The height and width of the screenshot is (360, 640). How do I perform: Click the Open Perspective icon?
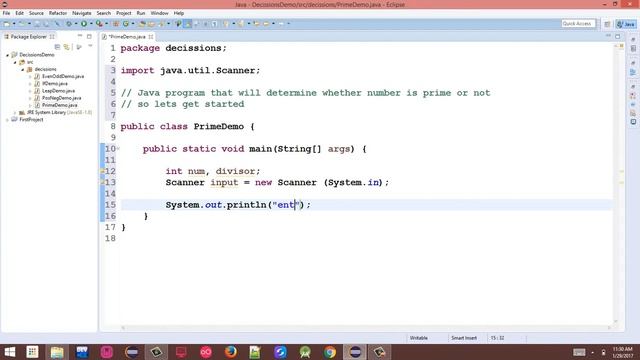click(607, 24)
